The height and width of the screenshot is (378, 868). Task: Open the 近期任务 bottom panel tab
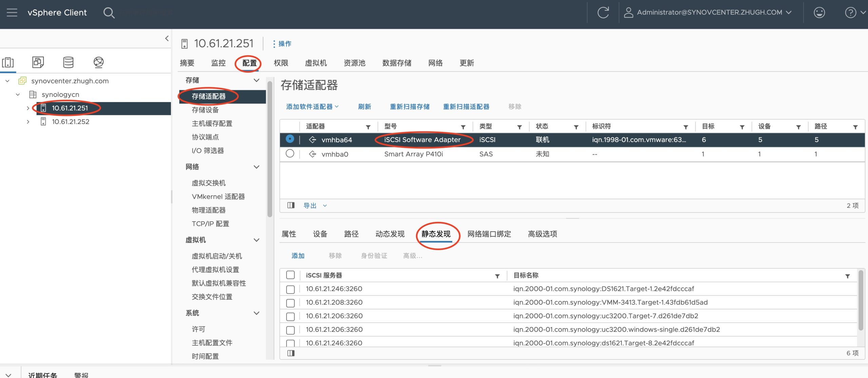43,375
